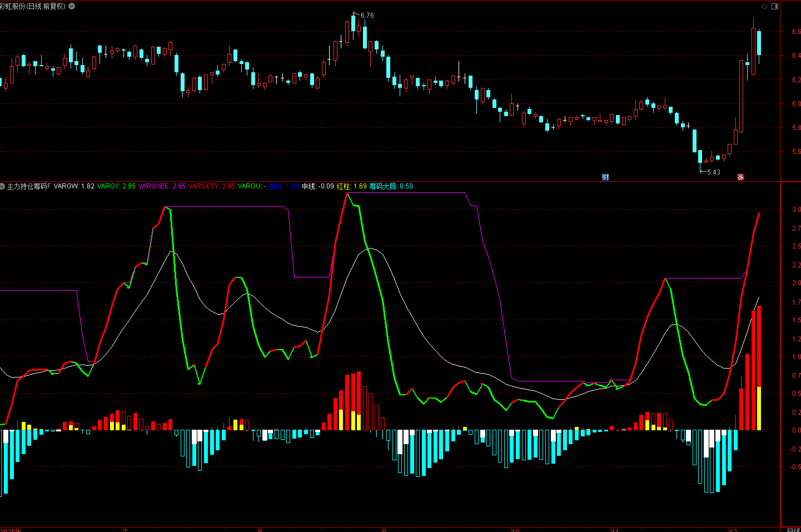The width and height of the screenshot is (801, 532).
Task: Select the 主力持仓筹码F indicator name
Action: (29, 186)
